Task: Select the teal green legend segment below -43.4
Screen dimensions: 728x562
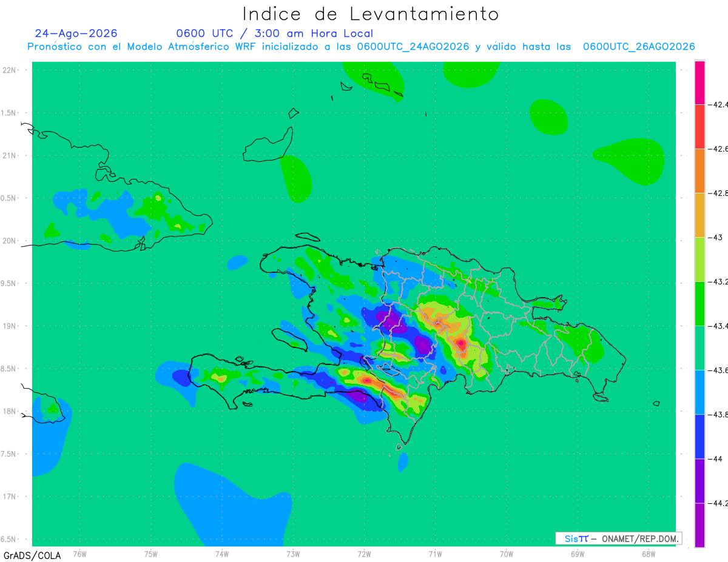Action: tap(699, 347)
